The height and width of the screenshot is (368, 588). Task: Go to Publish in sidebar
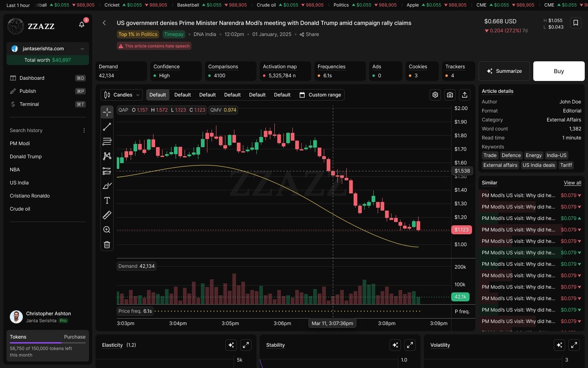28,91
